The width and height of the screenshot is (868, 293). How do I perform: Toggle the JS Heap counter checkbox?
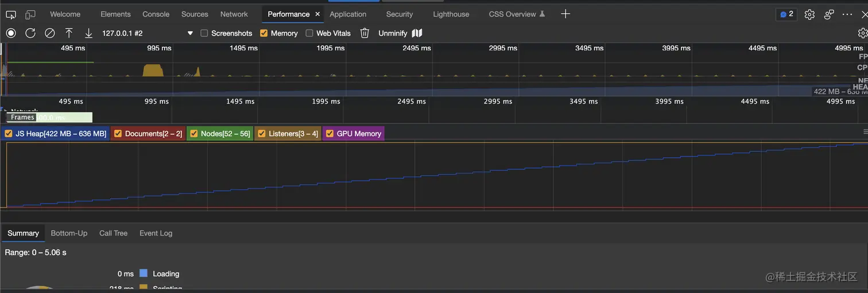pos(8,134)
